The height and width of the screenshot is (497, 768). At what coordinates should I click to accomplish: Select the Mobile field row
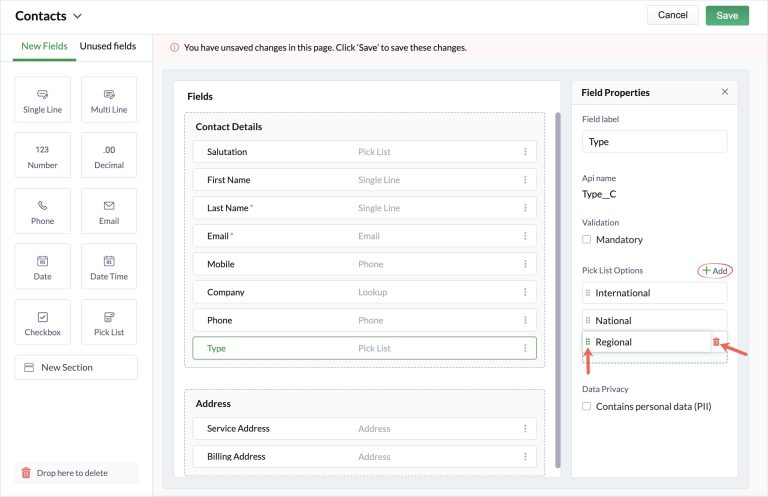coord(364,264)
